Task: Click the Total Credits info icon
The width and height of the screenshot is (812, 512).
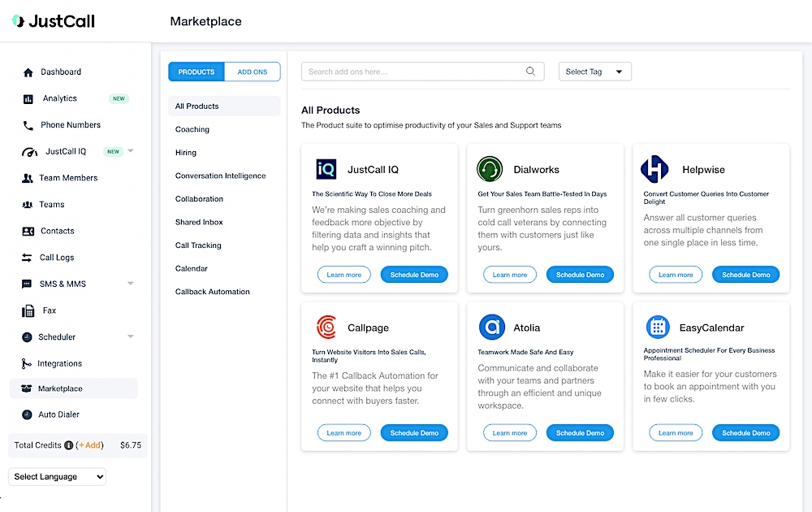Action: point(68,445)
